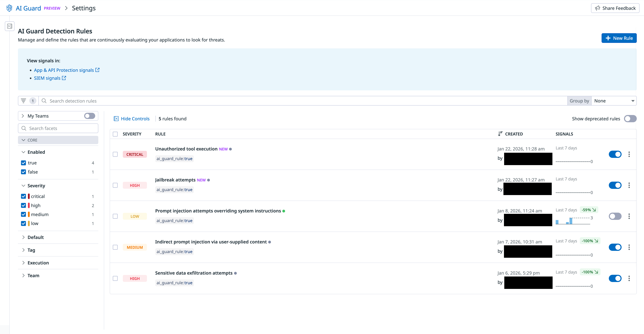This screenshot has height=334, width=644.
Task: Open App & API Protection signals link
Action: (64, 70)
